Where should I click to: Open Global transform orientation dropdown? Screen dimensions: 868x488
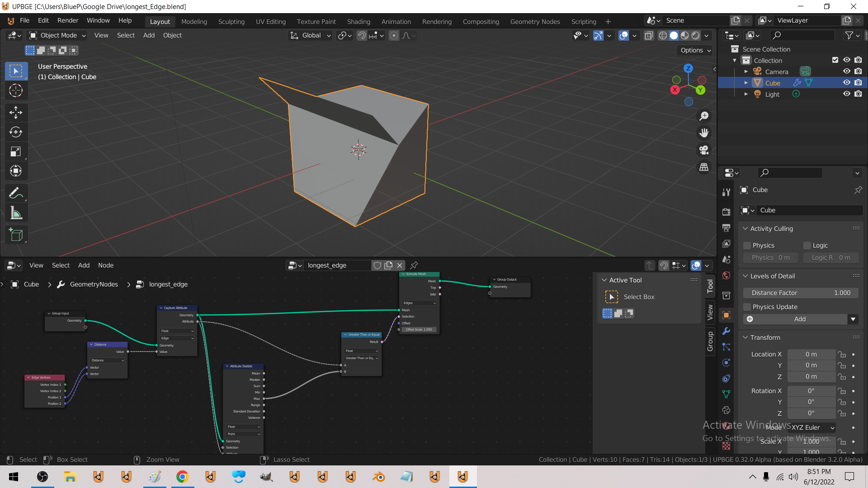[x=311, y=36]
